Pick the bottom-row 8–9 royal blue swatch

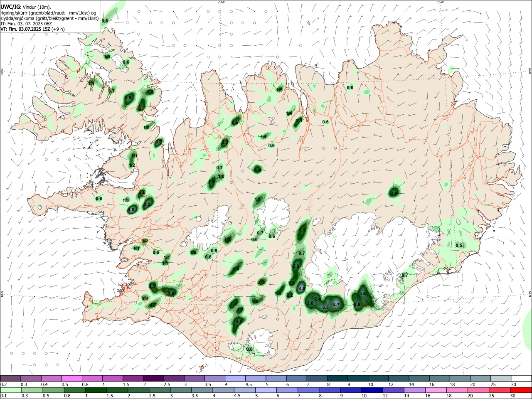click(x=330, y=390)
